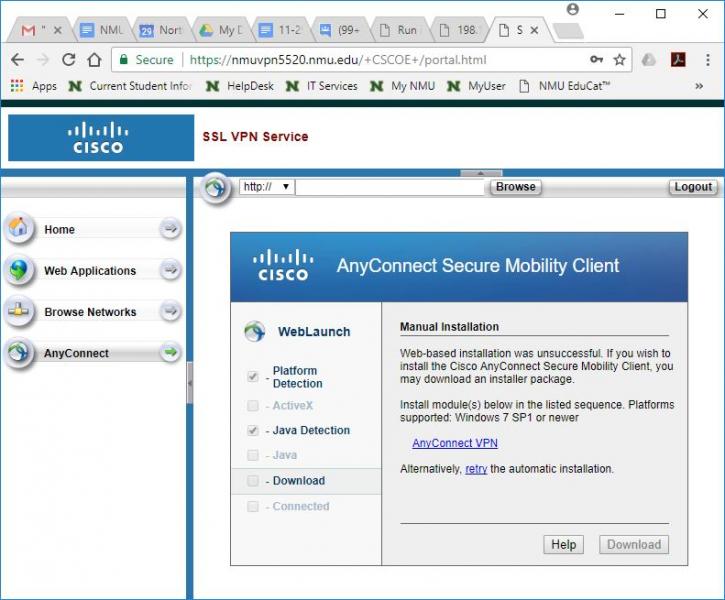This screenshot has height=600, width=725.
Task: Switch to the (99+ tab
Action: pyautogui.click(x=340, y=31)
